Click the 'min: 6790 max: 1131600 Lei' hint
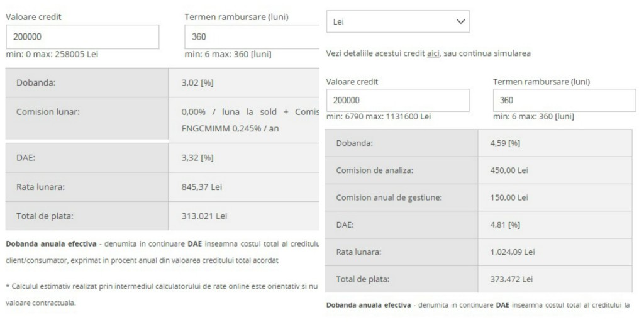This screenshot has width=644, height=322. pos(379,116)
